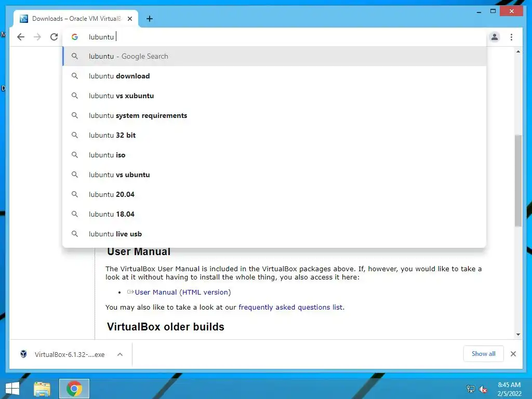Select the Downloads – Oracle VM VirtualBox tab

pos(76,19)
